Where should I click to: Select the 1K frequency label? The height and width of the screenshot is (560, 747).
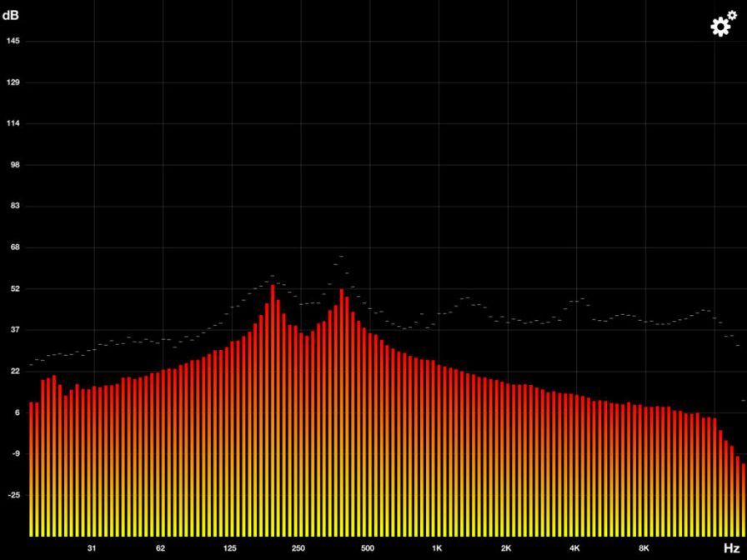click(x=437, y=548)
